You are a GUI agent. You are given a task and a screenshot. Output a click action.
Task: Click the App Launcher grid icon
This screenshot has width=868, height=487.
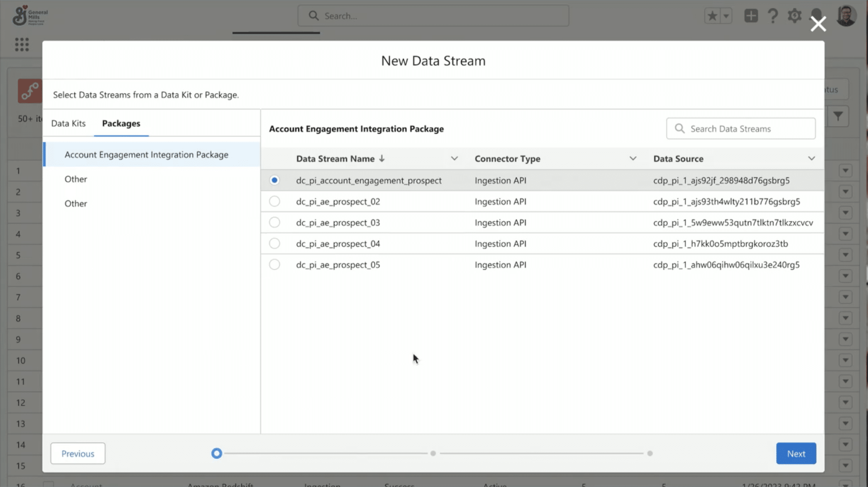(x=22, y=44)
